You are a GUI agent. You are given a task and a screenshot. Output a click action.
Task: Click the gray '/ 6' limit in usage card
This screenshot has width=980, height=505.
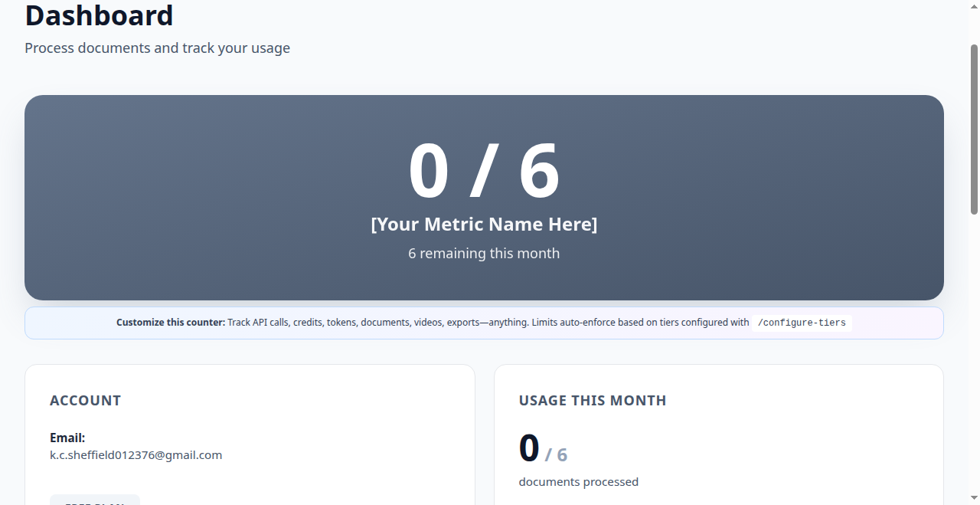tap(557, 455)
